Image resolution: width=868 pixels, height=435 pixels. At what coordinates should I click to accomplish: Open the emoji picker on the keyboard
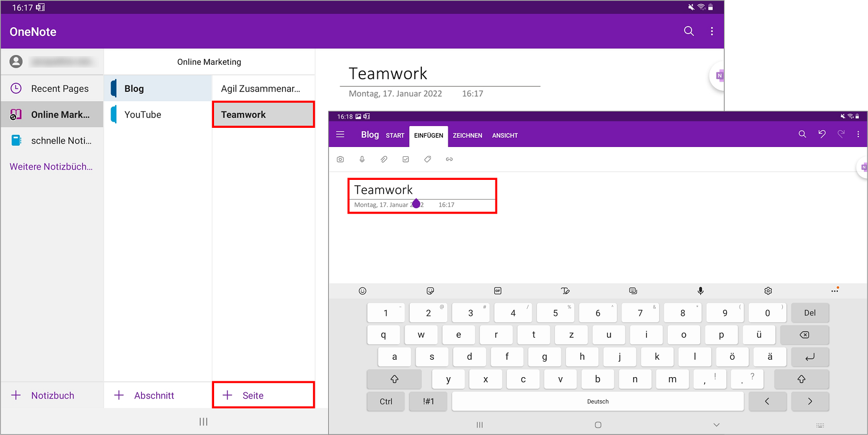363,291
